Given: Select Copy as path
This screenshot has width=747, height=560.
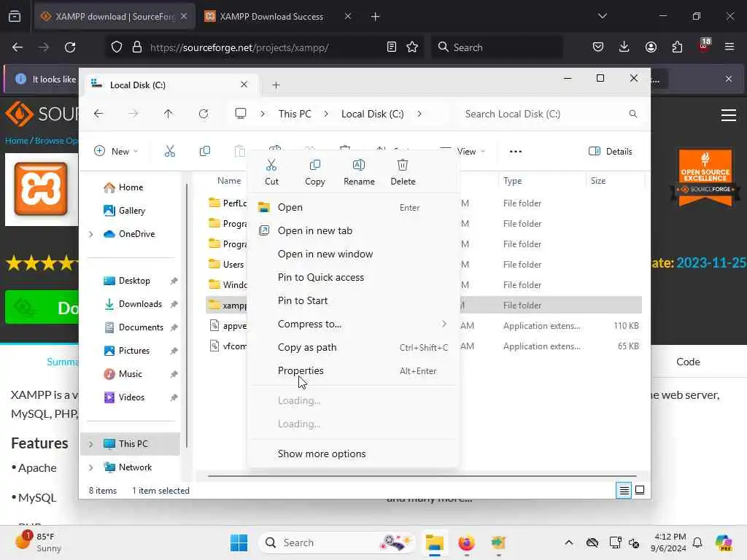Looking at the screenshot, I should [353, 347].
